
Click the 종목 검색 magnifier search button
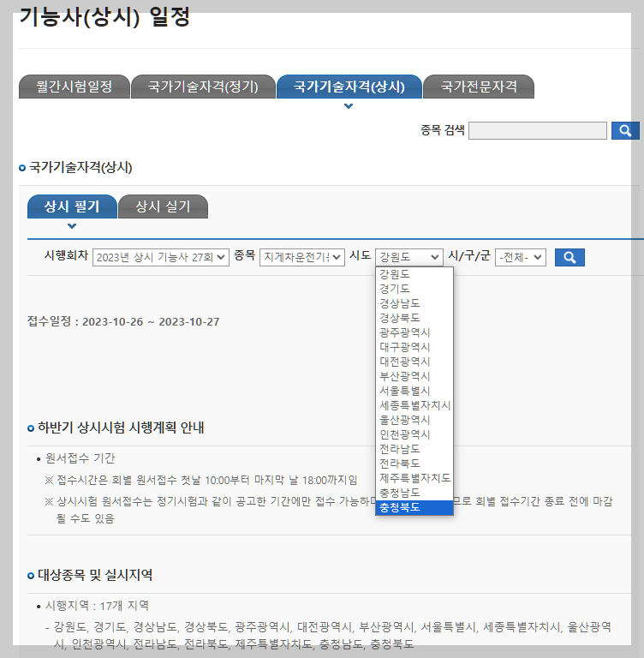[625, 130]
